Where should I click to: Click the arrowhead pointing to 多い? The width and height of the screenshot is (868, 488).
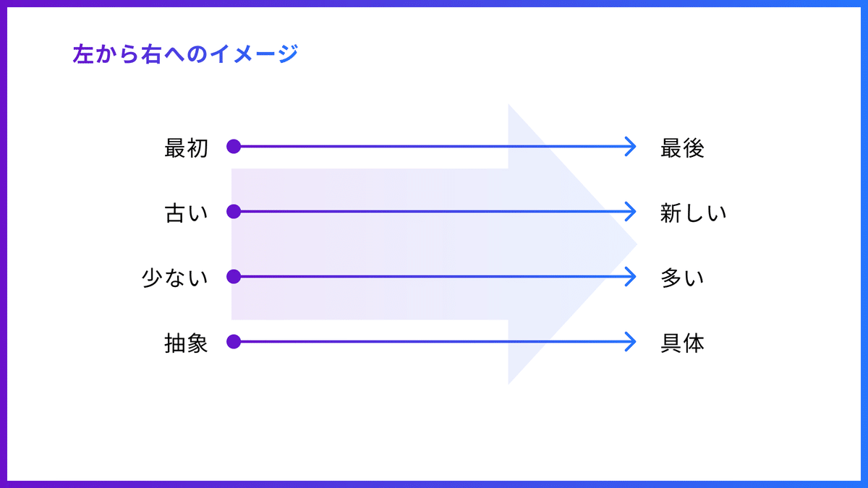(630, 276)
